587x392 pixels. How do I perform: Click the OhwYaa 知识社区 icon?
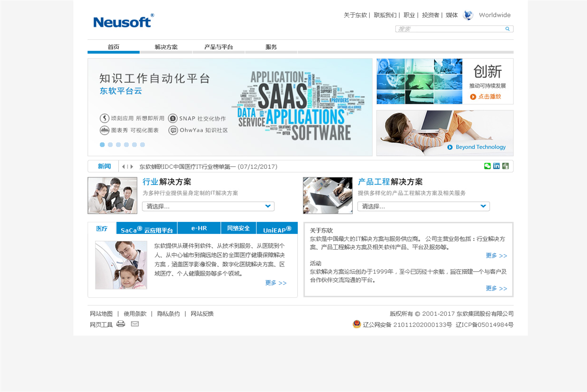(173, 130)
